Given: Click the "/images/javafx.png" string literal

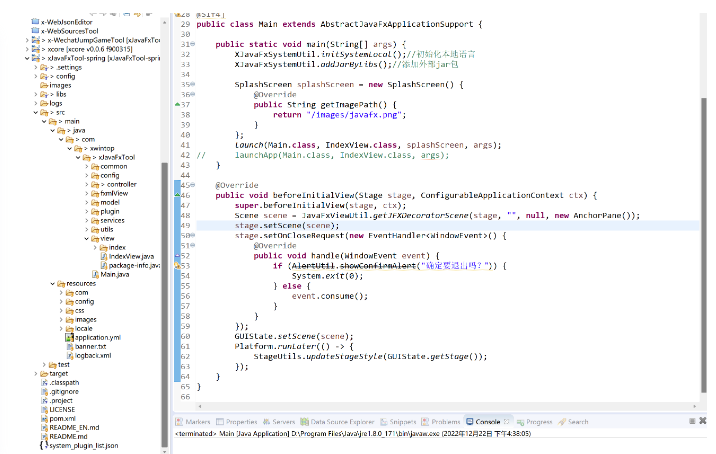Looking at the screenshot, I should pyautogui.click(x=354, y=115).
